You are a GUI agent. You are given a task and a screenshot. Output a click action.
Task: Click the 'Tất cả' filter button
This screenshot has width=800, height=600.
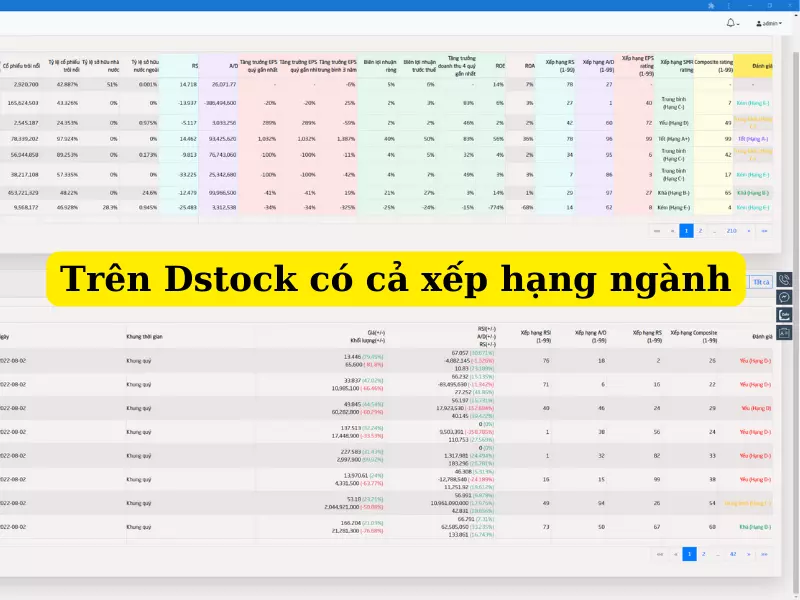tap(761, 282)
